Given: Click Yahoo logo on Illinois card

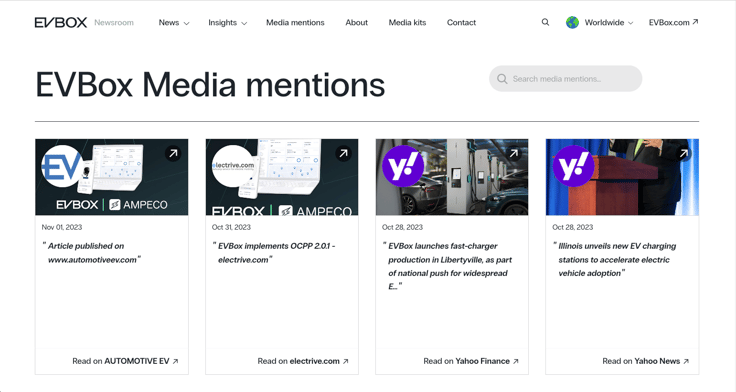Looking at the screenshot, I should [573, 166].
